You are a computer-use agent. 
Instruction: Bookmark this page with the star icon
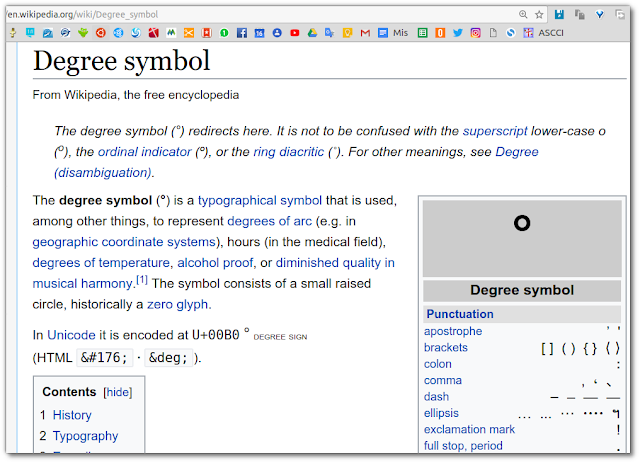[x=539, y=15]
